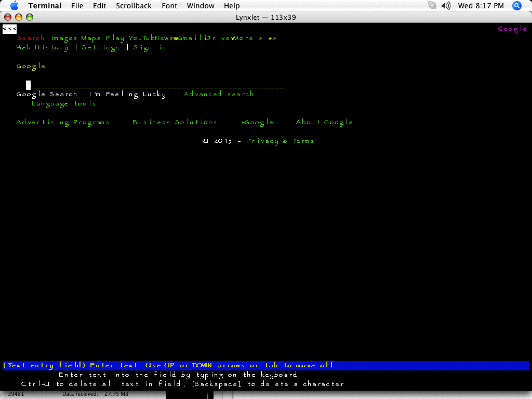Click the date and time in menu bar
The width and height of the screenshot is (532, 399).
coord(481,6)
